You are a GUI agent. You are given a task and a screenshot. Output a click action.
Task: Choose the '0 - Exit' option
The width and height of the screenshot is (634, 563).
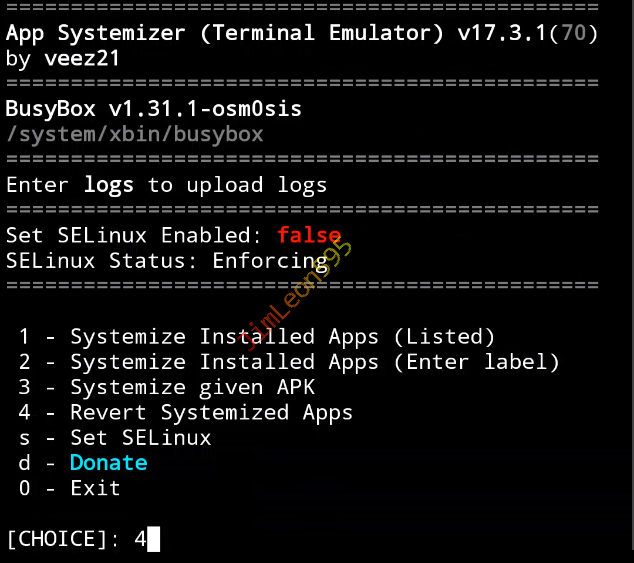click(x=70, y=488)
